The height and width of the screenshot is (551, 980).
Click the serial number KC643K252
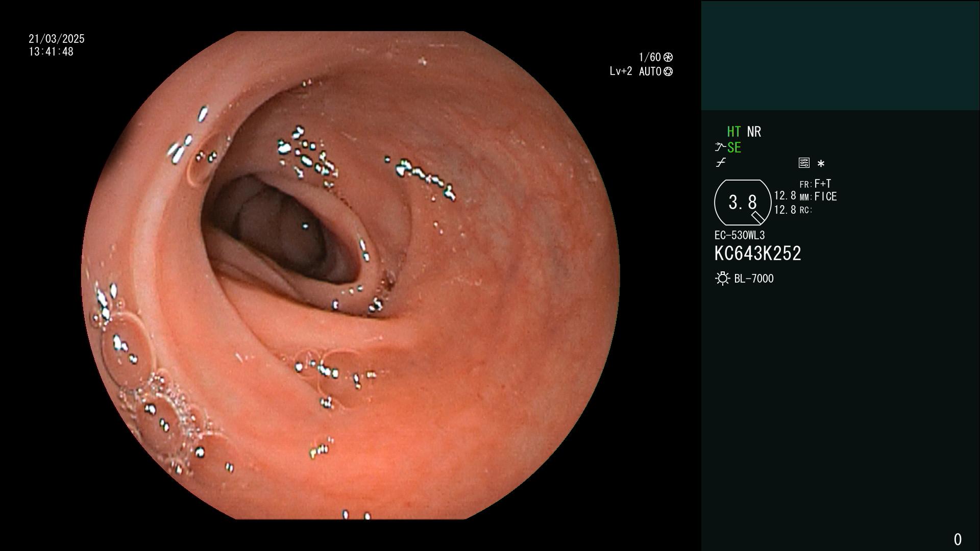coord(757,253)
